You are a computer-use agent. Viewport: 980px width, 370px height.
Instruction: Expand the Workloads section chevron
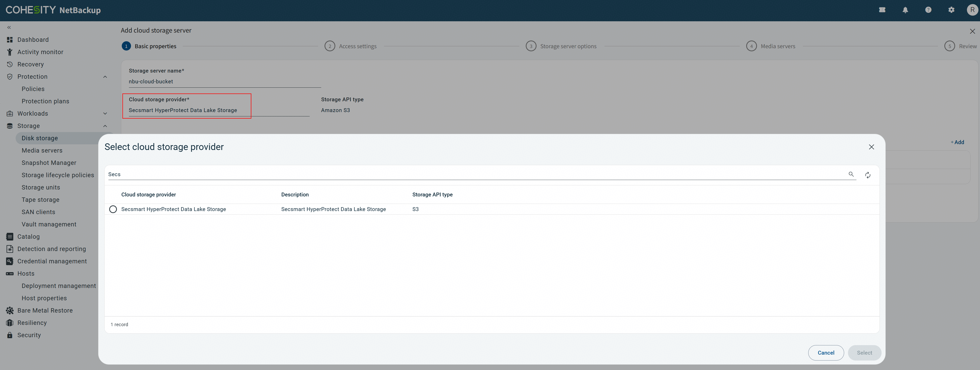(105, 113)
